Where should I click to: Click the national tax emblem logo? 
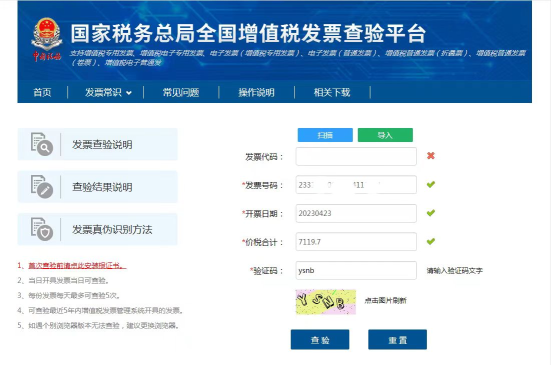[x=46, y=39]
